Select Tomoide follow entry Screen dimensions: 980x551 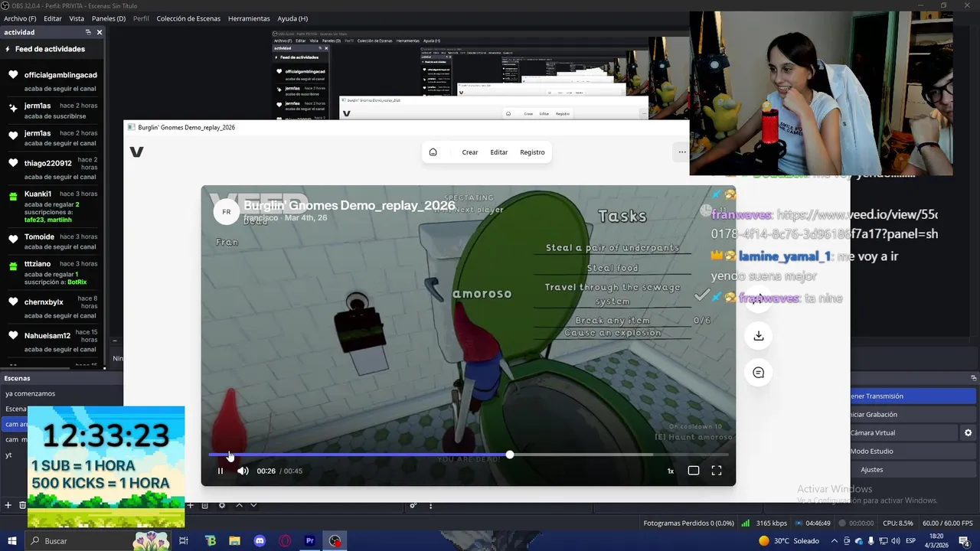click(52, 241)
